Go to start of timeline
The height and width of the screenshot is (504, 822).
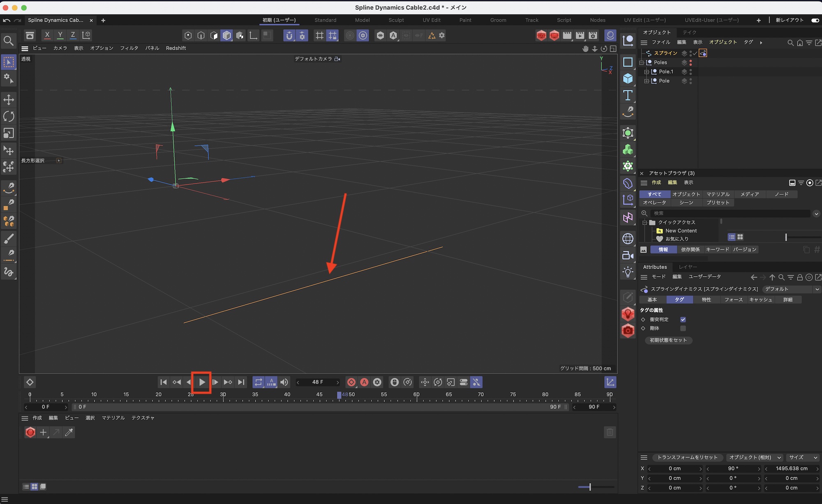pyautogui.click(x=164, y=382)
